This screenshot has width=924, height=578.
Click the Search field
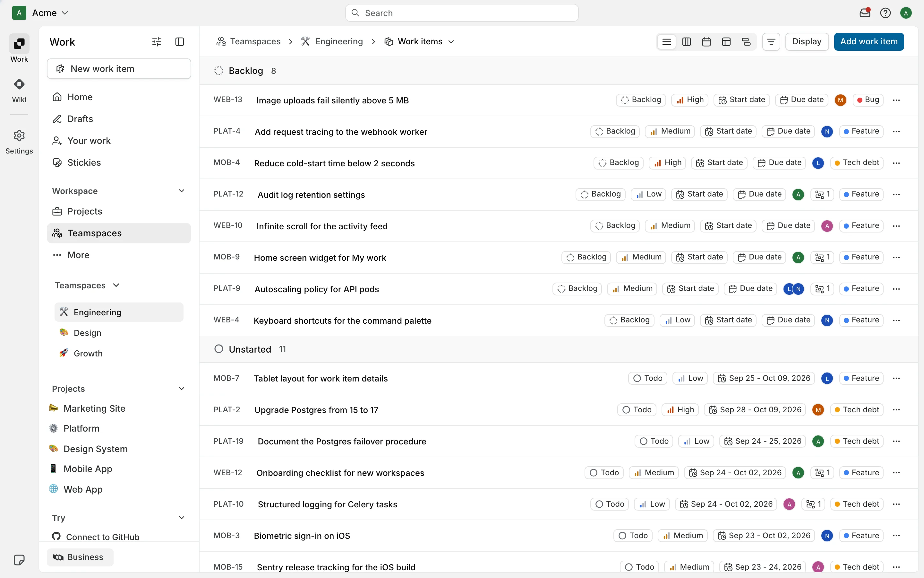[x=462, y=13]
